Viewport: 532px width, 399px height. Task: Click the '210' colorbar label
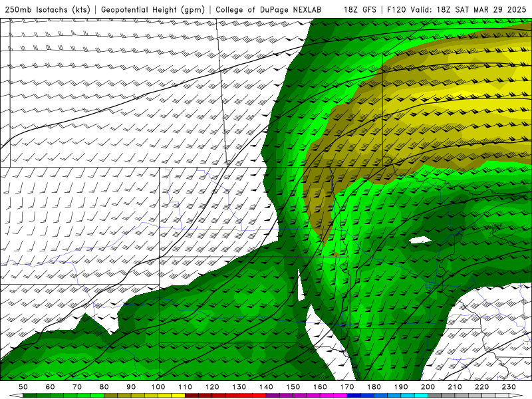pos(455,387)
